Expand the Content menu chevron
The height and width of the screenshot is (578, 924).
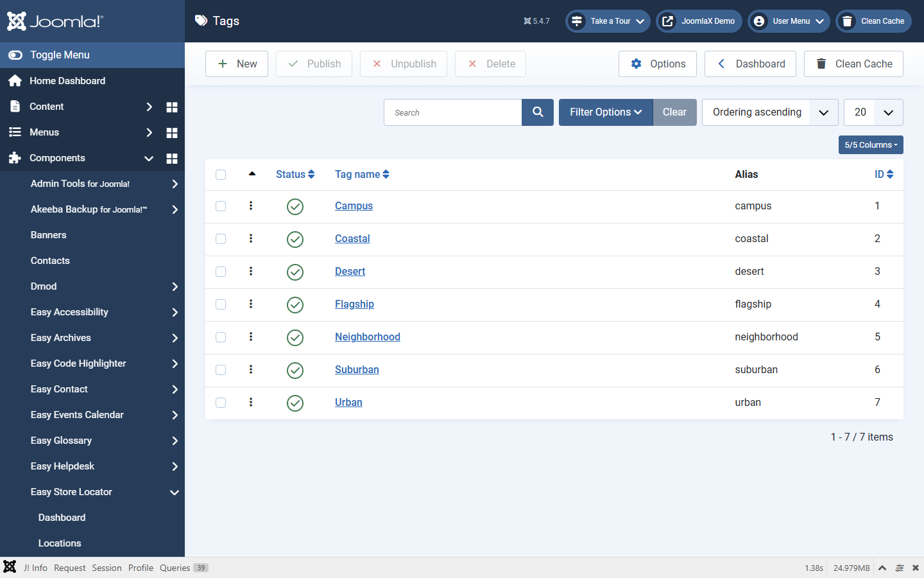click(149, 107)
